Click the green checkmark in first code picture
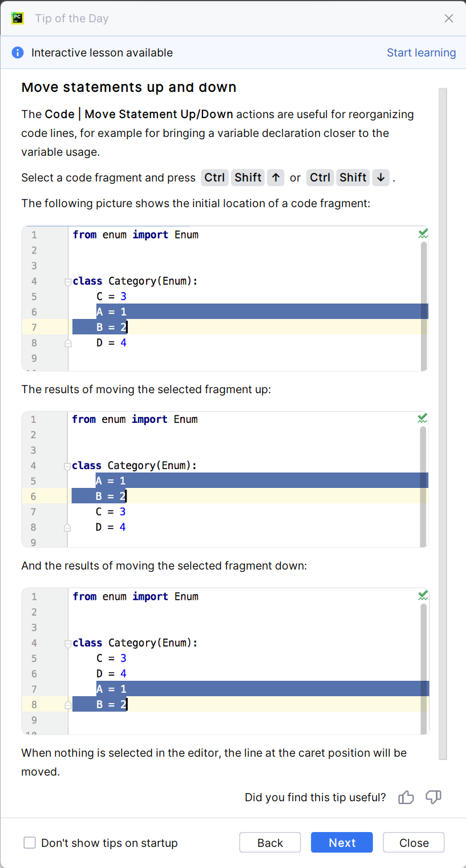The height and width of the screenshot is (868, 466). pyautogui.click(x=423, y=234)
